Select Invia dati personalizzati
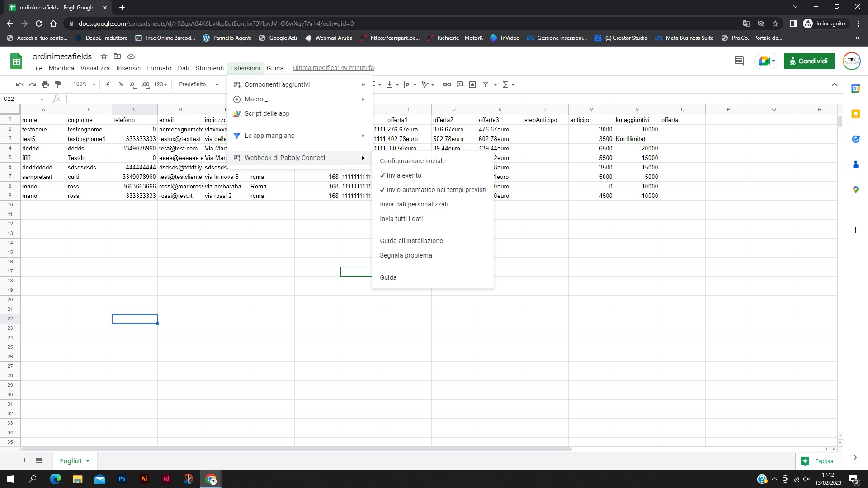Image resolution: width=868 pixels, height=488 pixels. click(433, 204)
